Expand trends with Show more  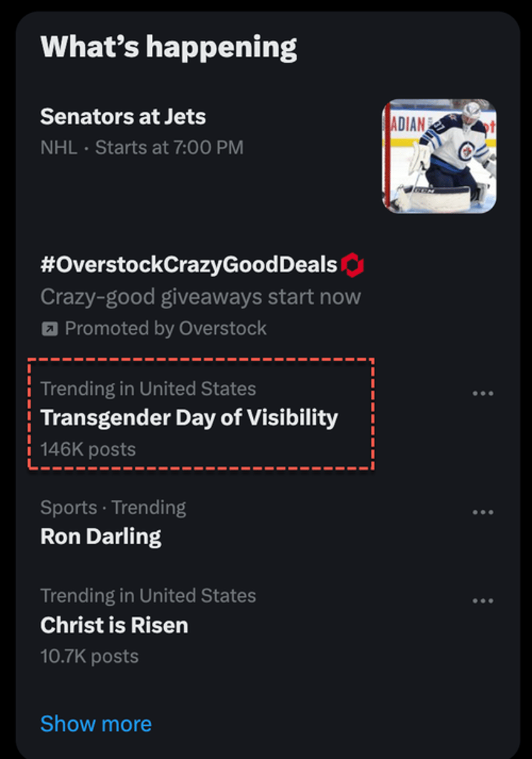tap(96, 724)
